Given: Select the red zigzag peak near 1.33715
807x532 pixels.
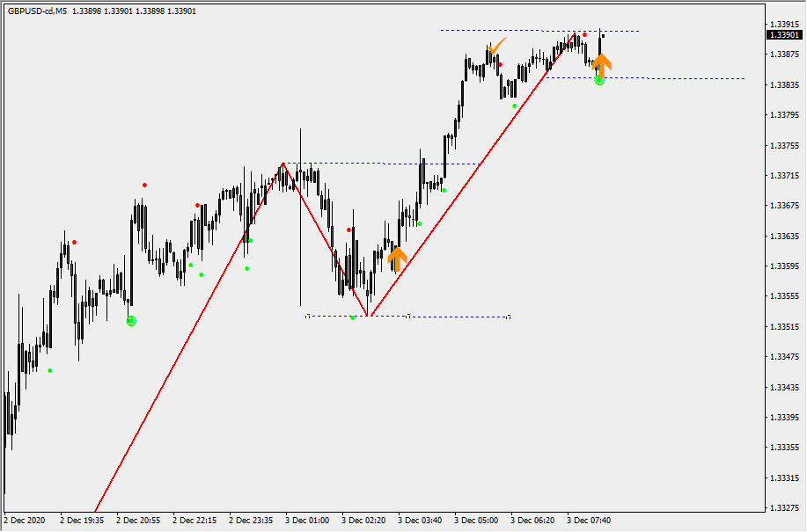Looking at the screenshot, I should coord(282,164).
